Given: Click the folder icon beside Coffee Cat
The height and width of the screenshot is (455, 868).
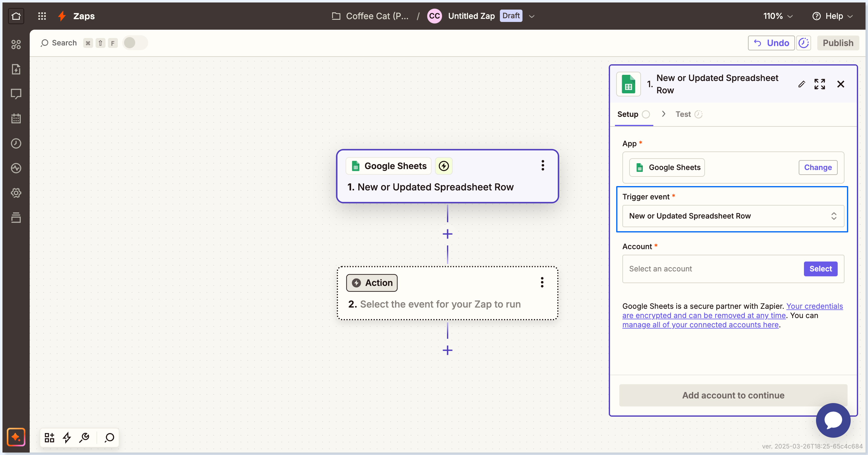Looking at the screenshot, I should pos(336,16).
